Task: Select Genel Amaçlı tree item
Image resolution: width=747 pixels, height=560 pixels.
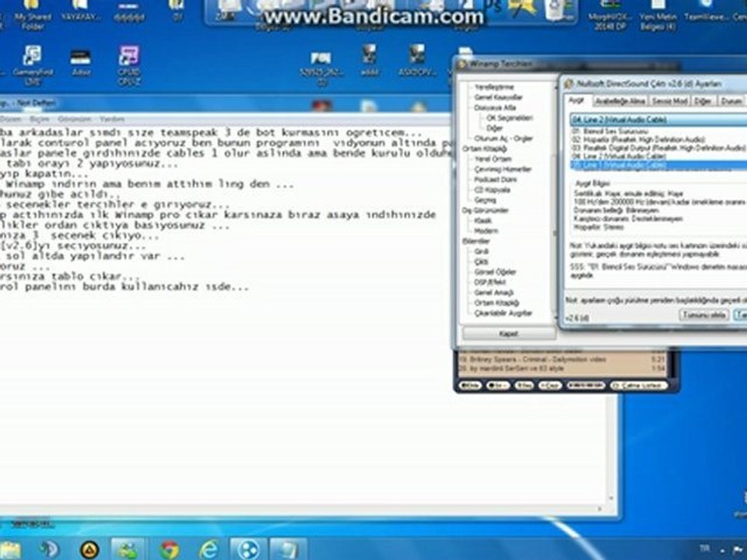Action: (493, 293)
